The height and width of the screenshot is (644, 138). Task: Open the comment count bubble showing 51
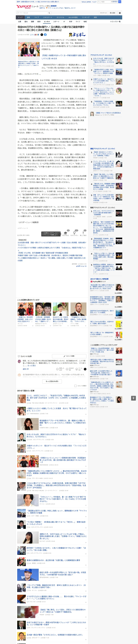[32, 35]
